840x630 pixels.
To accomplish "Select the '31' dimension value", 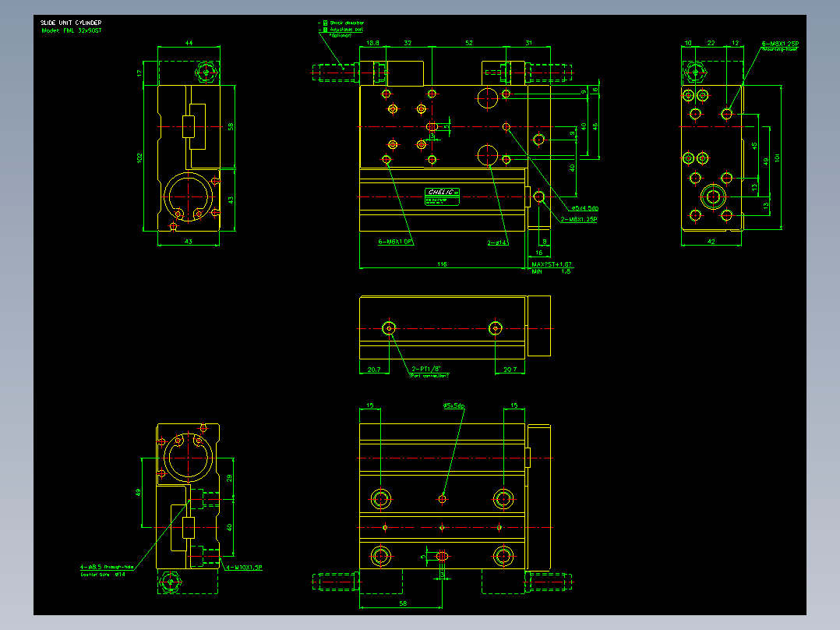I will click(529, 43).
